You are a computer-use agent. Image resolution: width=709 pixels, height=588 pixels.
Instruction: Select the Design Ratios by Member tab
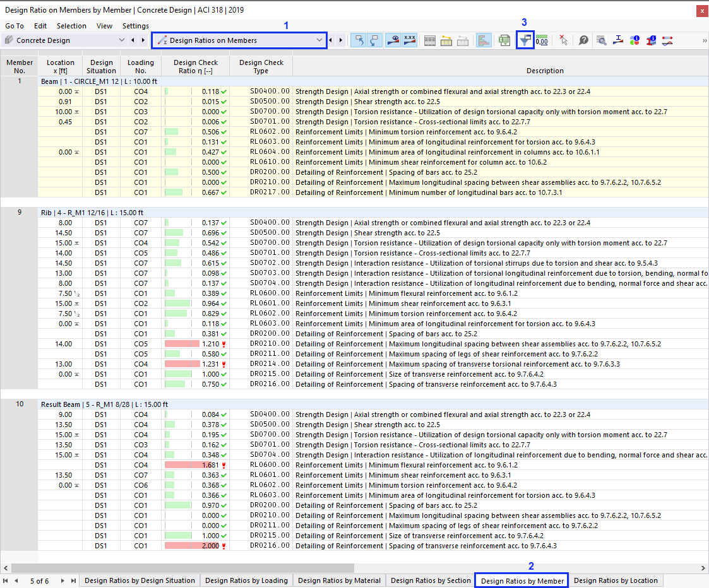[x=522, y=581]
